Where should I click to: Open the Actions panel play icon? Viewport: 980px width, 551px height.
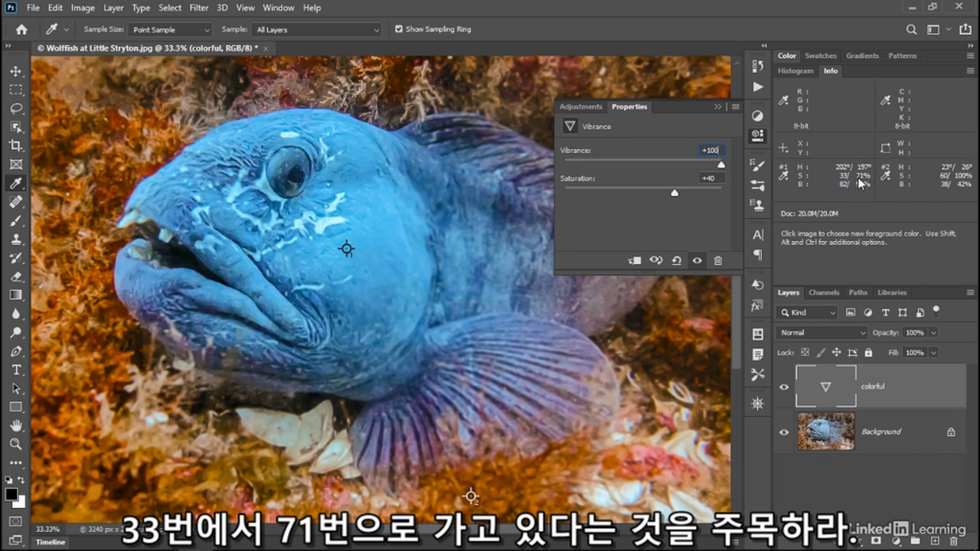click(x=758, y=87)
